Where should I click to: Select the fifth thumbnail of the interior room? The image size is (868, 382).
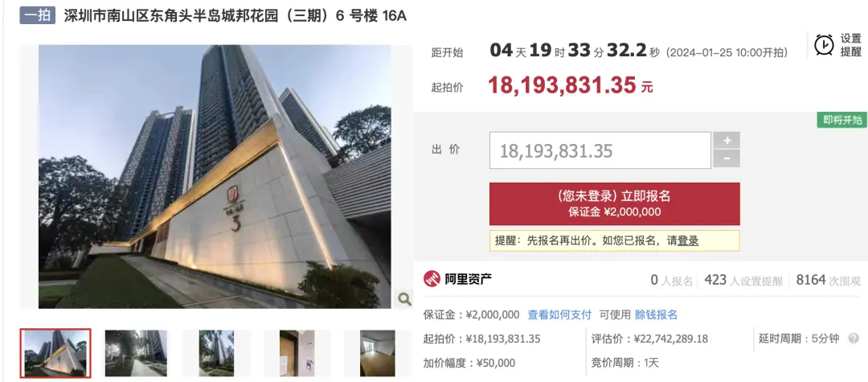click(378, 353)
